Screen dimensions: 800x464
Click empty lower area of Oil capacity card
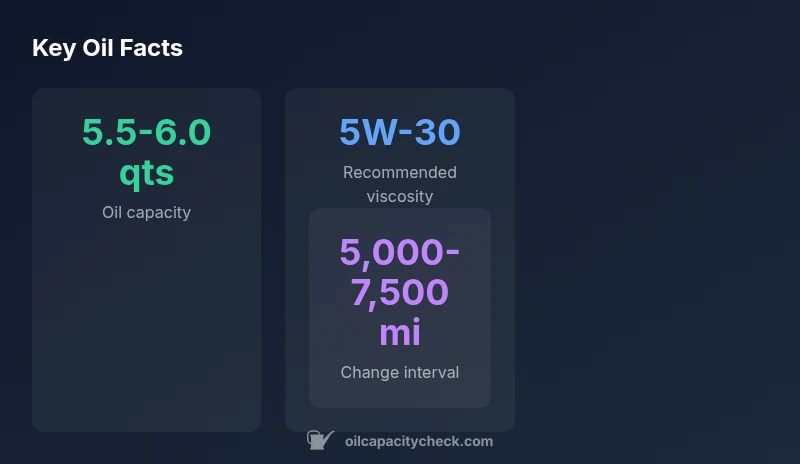[x=146, y=340]
